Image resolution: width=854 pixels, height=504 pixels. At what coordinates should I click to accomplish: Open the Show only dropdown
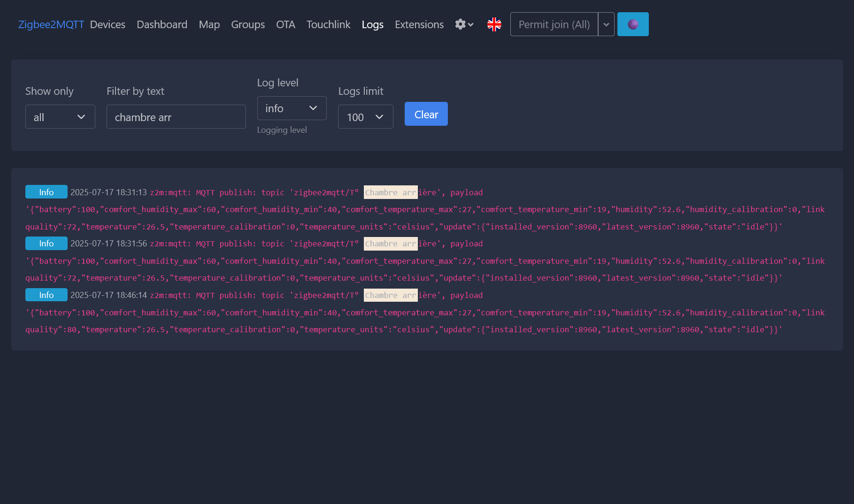(60, 117)
